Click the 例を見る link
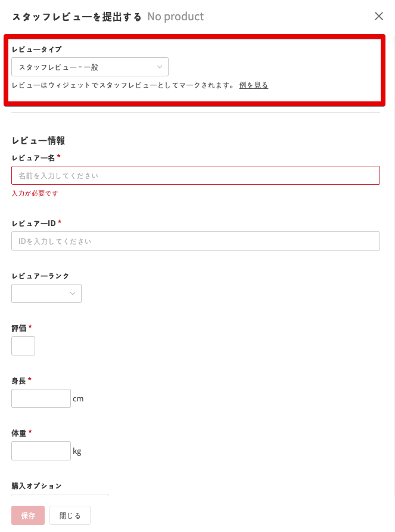The image size is (395, 532). [x=254, y=85]
